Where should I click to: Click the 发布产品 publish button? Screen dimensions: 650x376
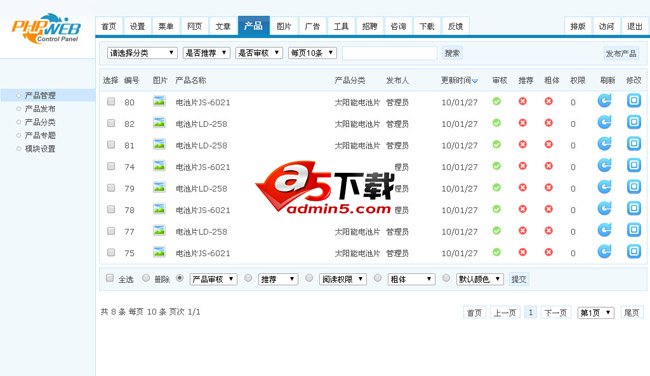pyautogui.click(x=621, y=53)
